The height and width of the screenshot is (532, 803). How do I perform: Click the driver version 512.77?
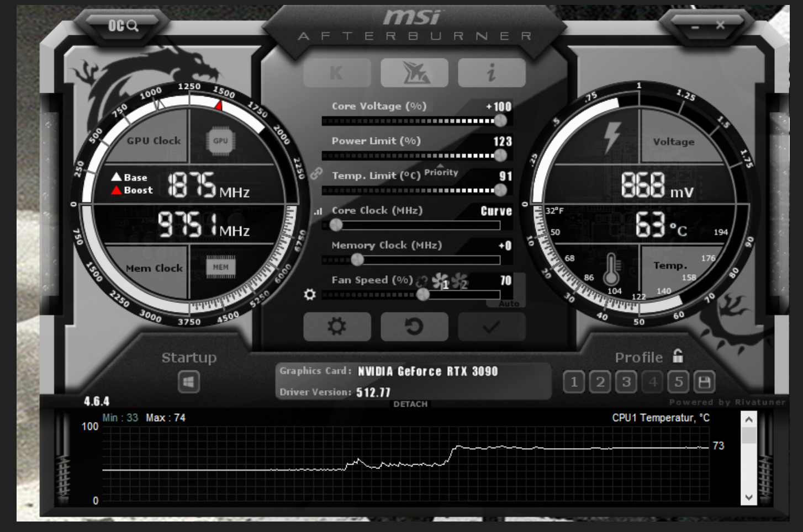click(x=373, y=392)
